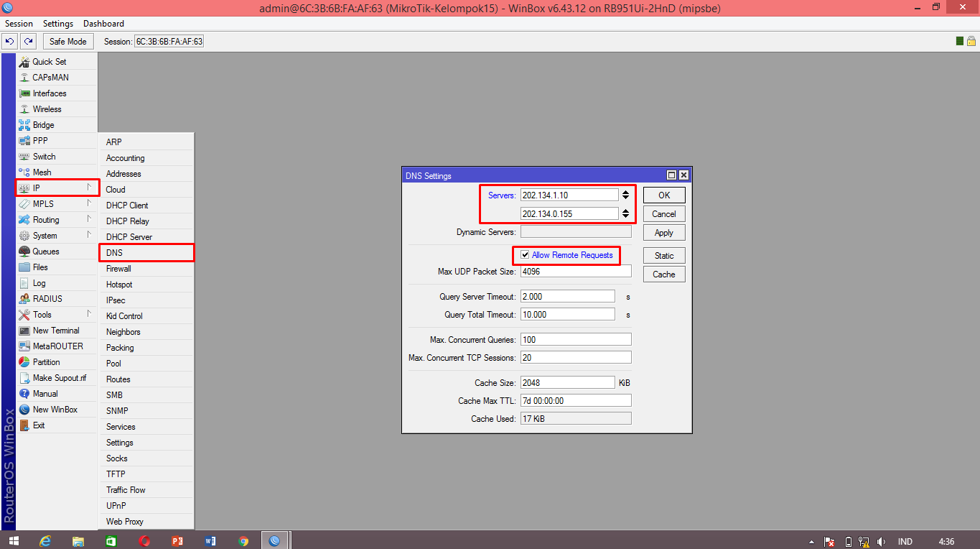Image resolution: width=980 pixels, height=549 pixels.
Task: Open Static DNS entries
Action: (664, 256)
